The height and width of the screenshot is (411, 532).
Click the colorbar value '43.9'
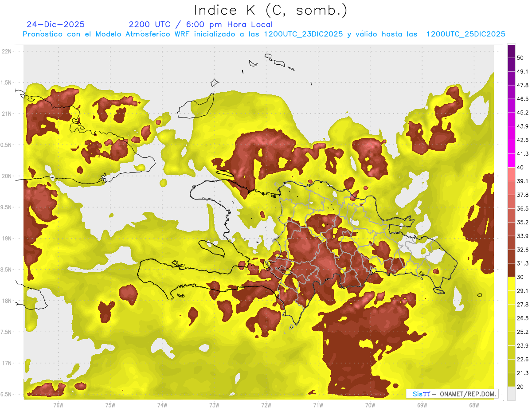click(522, 126)
